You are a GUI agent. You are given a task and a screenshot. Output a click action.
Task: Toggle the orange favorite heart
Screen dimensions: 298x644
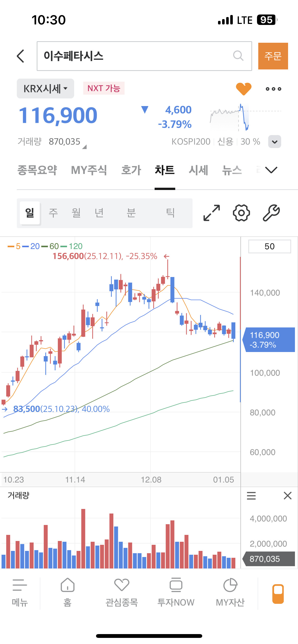243,89
